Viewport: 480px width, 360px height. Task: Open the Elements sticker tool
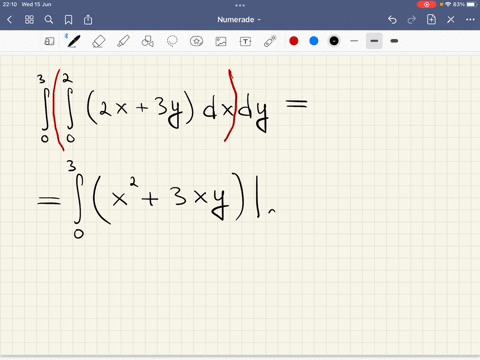click(x=196, y=41)
